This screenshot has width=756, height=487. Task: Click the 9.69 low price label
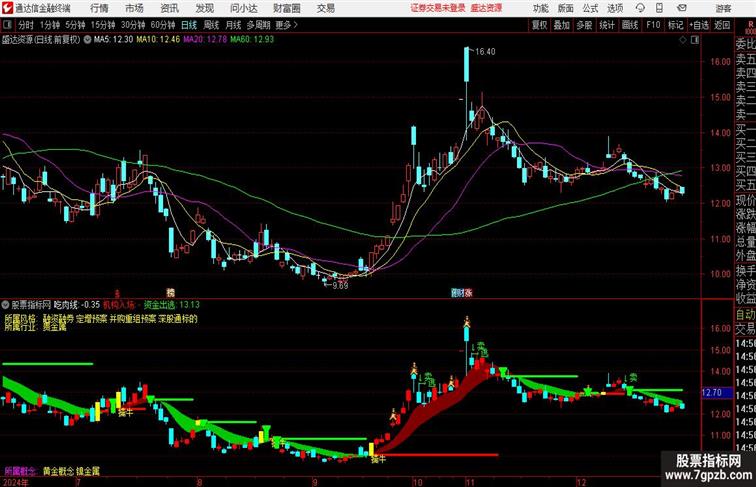point(340,285)
